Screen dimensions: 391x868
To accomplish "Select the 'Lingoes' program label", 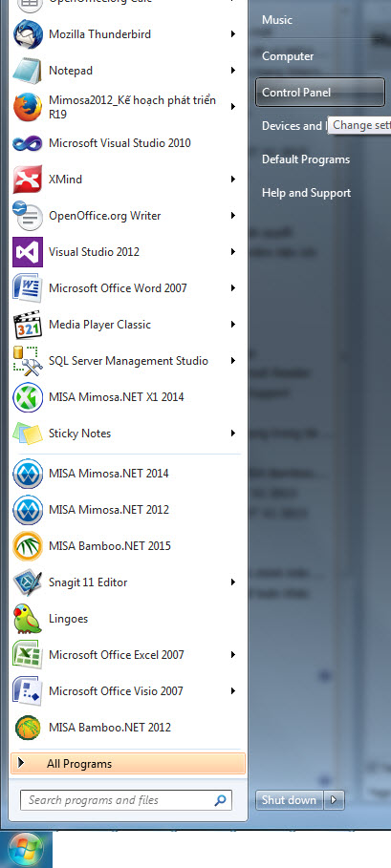I will coord(68,619).
